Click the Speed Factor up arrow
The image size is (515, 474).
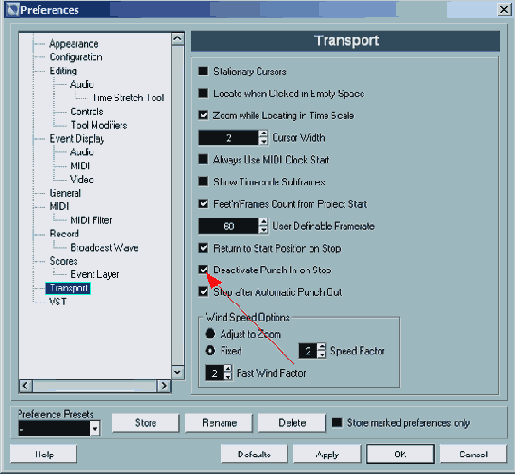[322, 347]
